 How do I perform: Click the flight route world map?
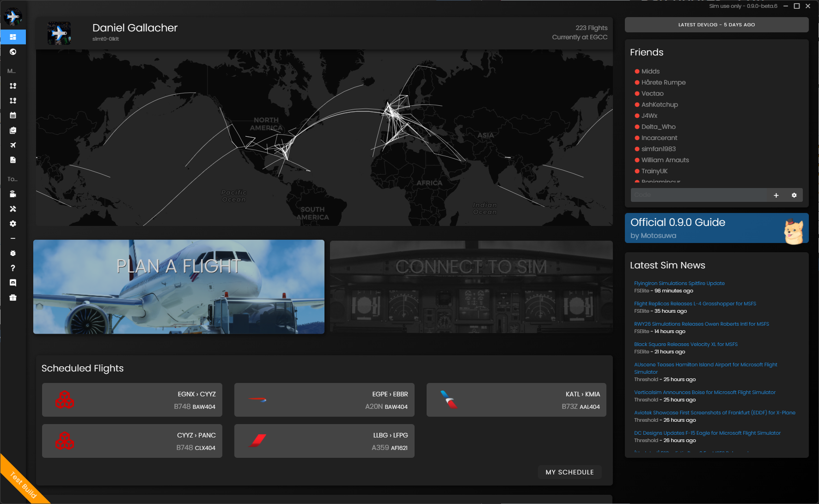click(324, 138)
